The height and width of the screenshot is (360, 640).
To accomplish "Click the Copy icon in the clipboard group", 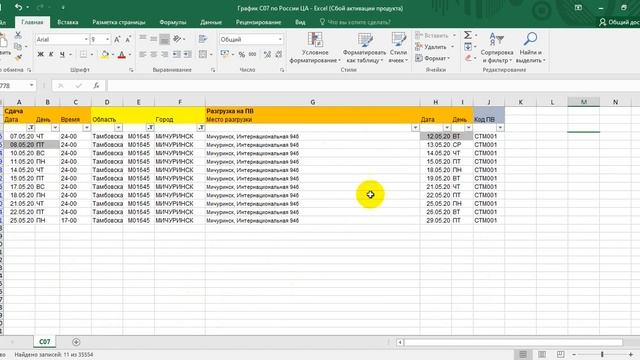I will tap(18, 47).
